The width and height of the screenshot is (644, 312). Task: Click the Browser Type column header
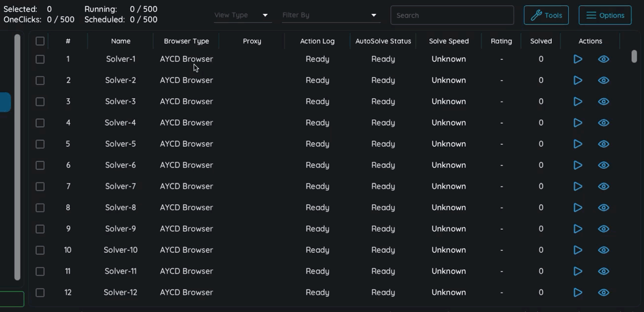[186, 41]
